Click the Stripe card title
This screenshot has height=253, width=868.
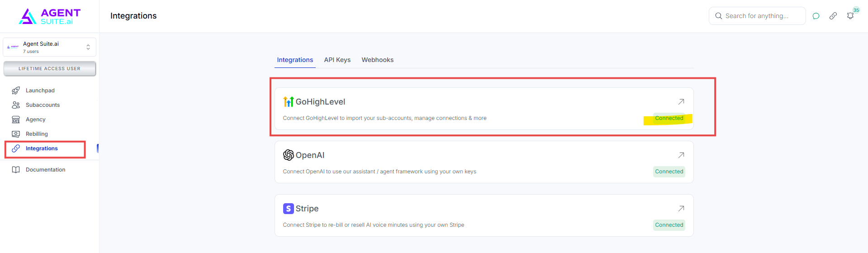tap(307, 209)
